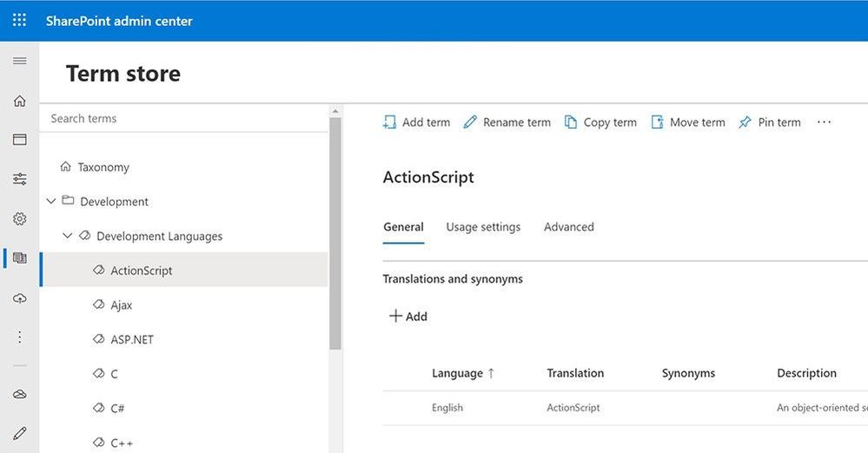
Task: Toggle the hamburger navigation menu
Action: coord(19,61)
